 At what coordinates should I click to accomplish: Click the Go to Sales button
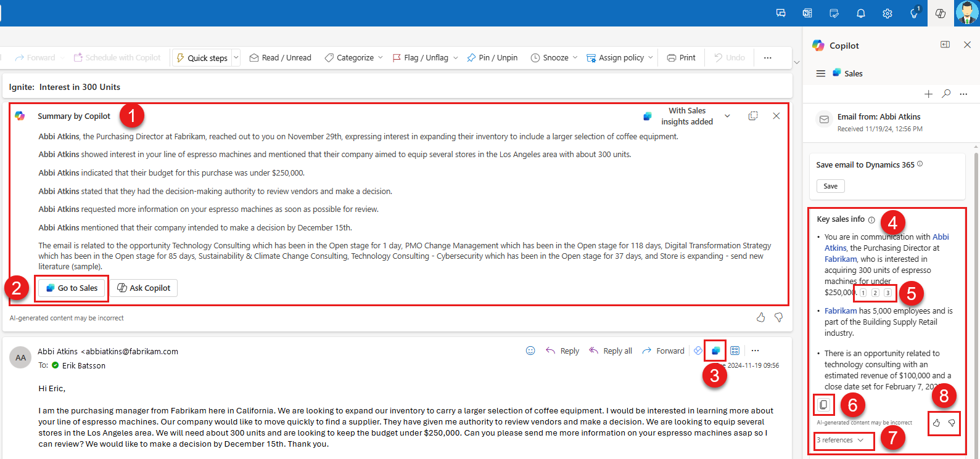tap(72, 288)
